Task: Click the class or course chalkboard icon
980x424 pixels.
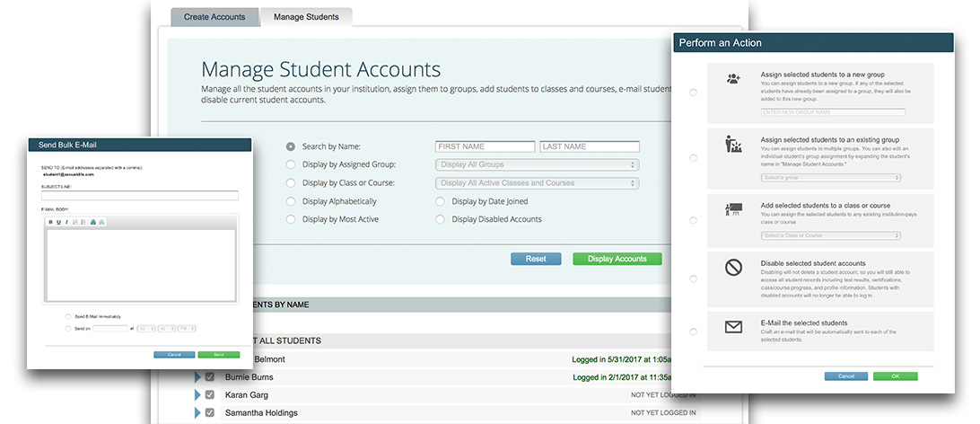Action: pos(733,210)
